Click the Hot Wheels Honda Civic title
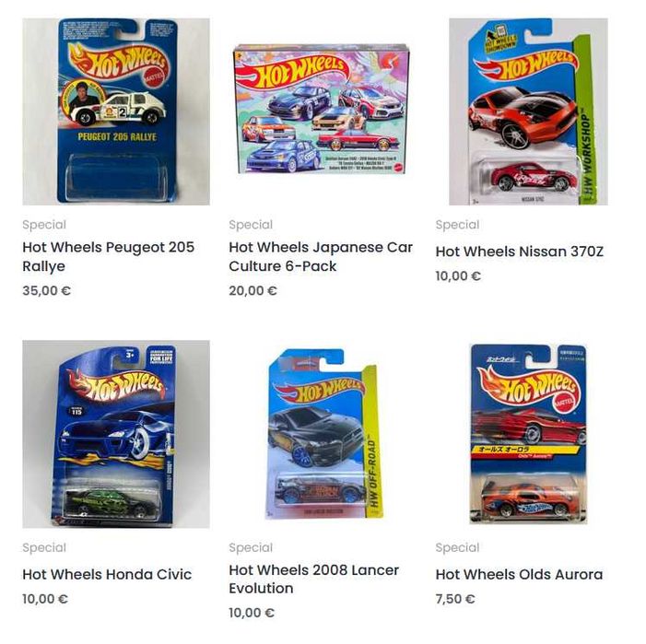The height and width of the screenshot is (644, 646). point(107,574)
